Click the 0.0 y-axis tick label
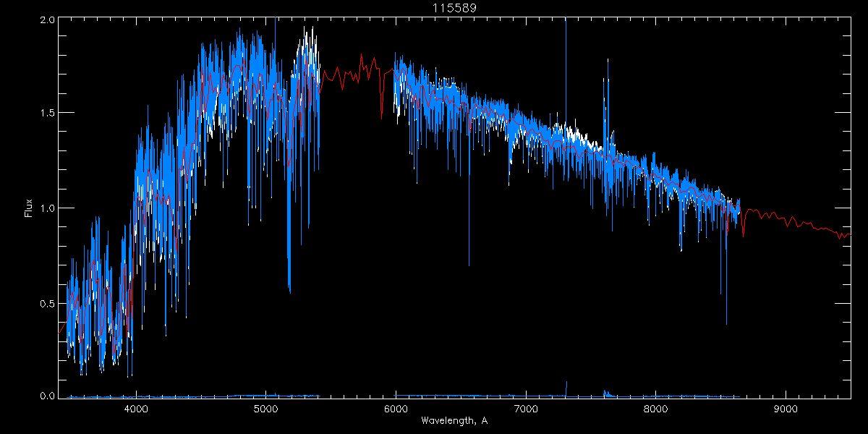The height and width of the screenshot is (434, 868). (47, 396)
